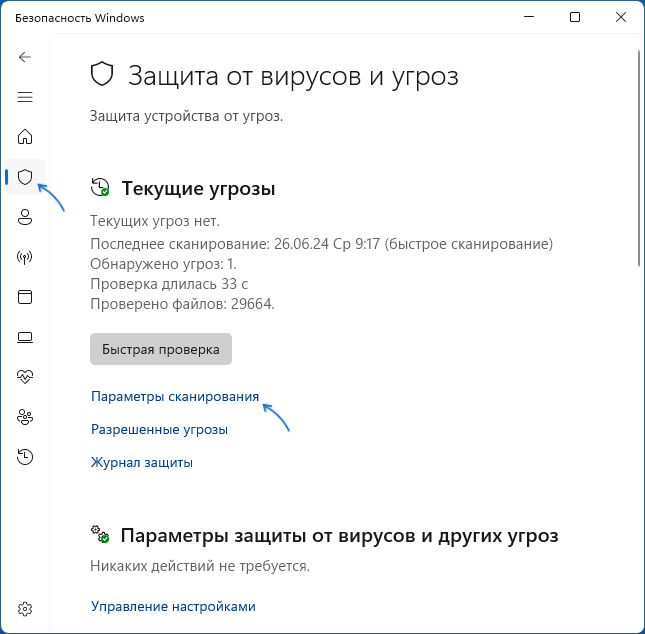
Task: Close the Безопасность Windows window
Action: point(621,17)
